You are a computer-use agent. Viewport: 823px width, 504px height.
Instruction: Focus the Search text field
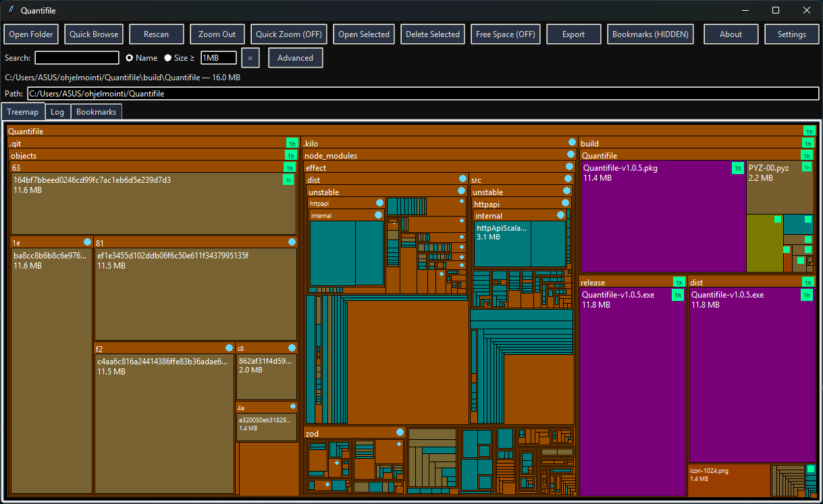(x=77, y=58)
